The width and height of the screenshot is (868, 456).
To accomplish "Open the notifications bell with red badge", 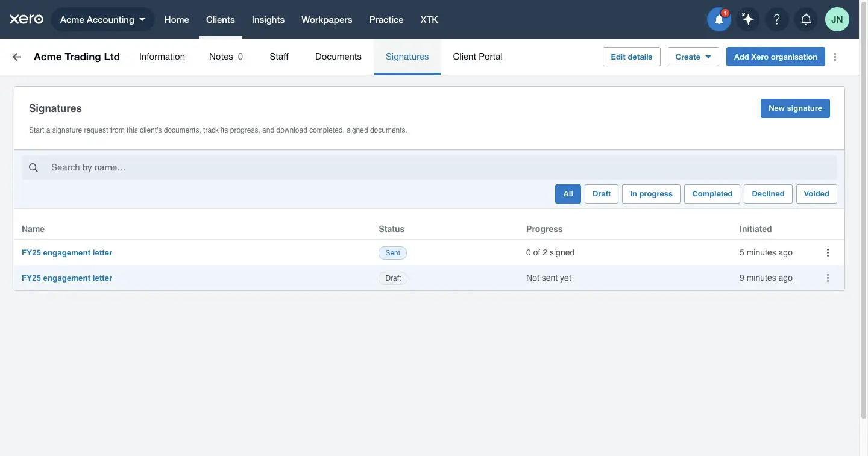I will pyautogui.click(x=719, y=19).
